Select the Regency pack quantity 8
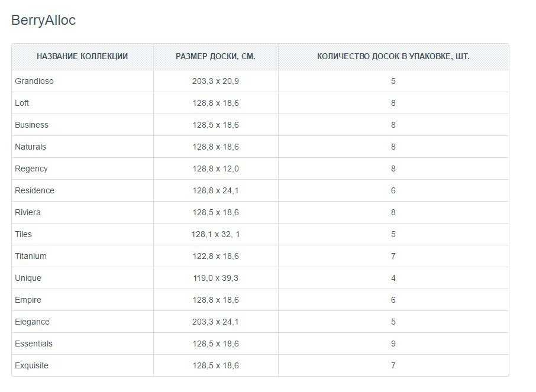Image resolution: width=536 pixels, height=392 pixels. pyautogui.click(x=393, y=169)
